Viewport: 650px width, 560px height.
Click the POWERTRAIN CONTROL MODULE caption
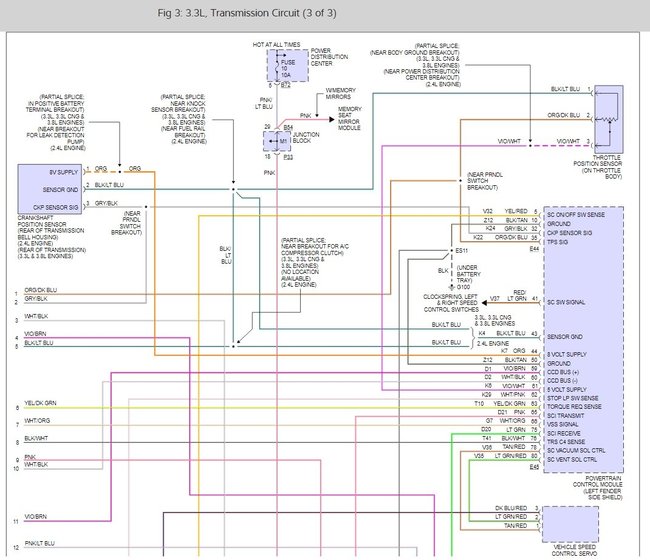point(597,487)
